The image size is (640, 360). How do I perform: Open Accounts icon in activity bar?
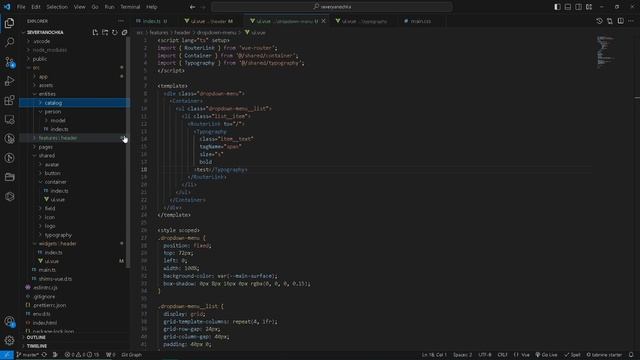pos(9,321)
